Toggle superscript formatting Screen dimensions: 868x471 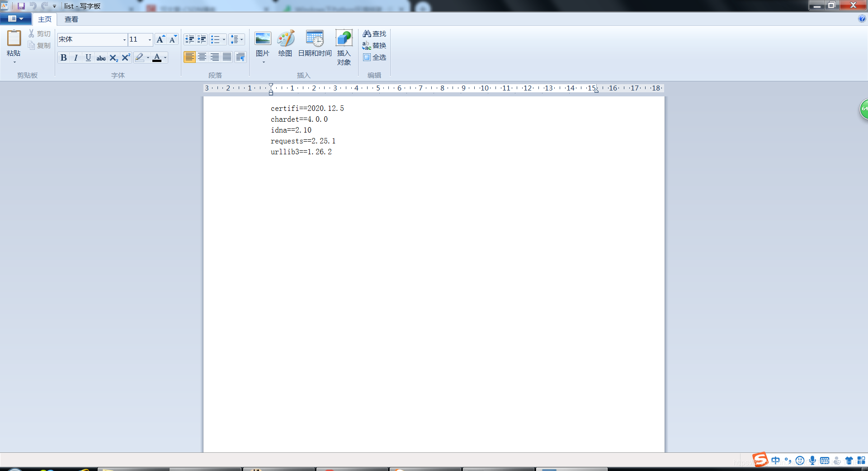click(x=126, y=57)
